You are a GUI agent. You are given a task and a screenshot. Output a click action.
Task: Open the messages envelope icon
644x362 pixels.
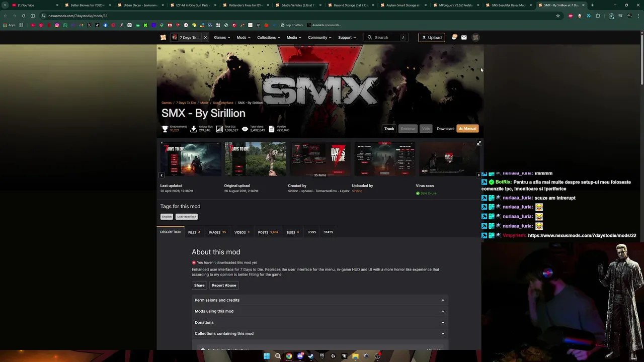[464, 38]
